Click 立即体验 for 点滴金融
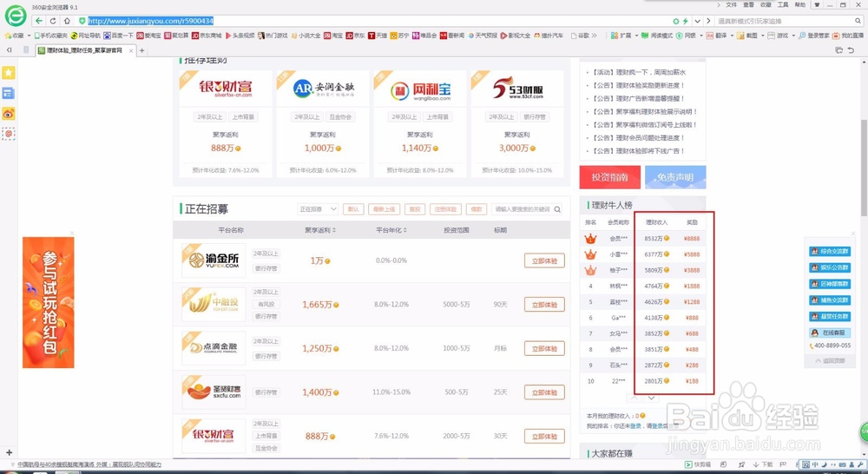 point(544,349)
